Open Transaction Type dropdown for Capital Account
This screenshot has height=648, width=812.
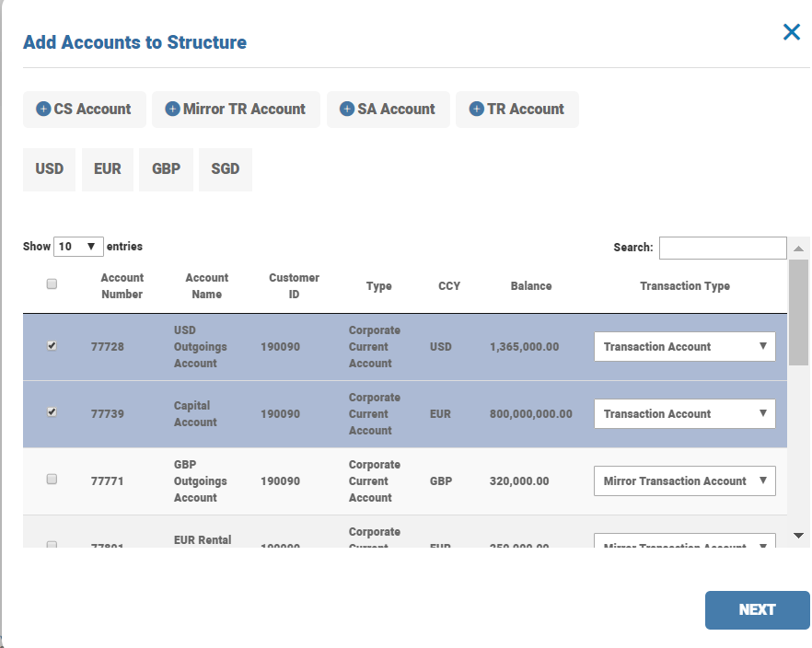(684, 414)
